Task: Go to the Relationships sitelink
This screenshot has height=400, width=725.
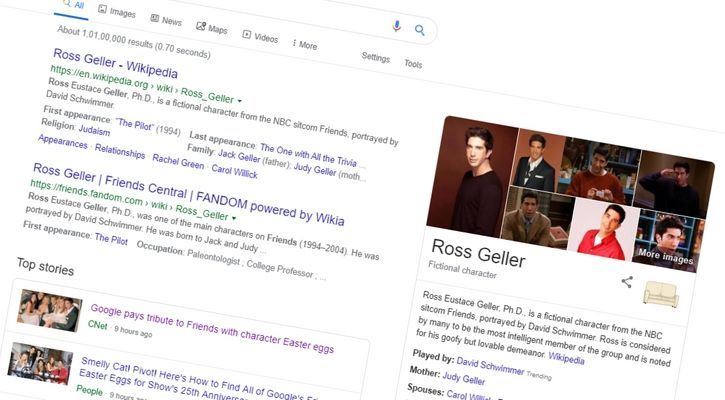Action: coord(120,151)
